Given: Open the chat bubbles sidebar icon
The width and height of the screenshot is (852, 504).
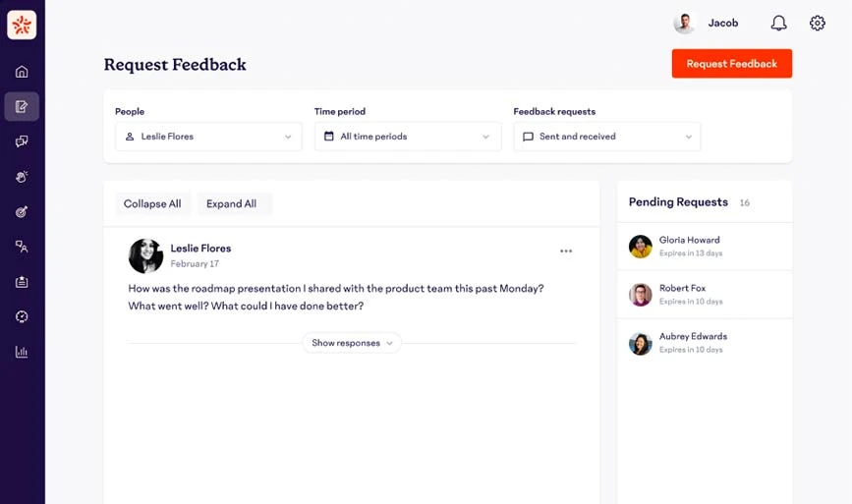Looking at the screenshot, I should point(22,141).
